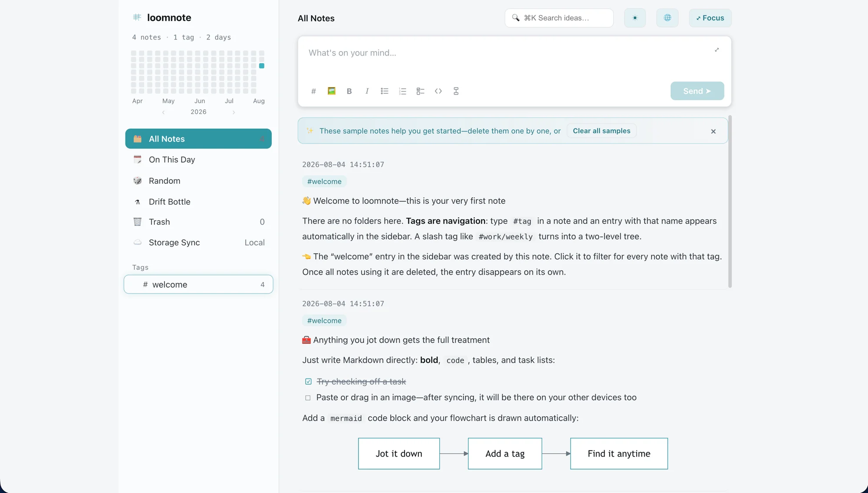Click the "4 notes · 1 tag · 2 days" stats

(x=181, y=37)
